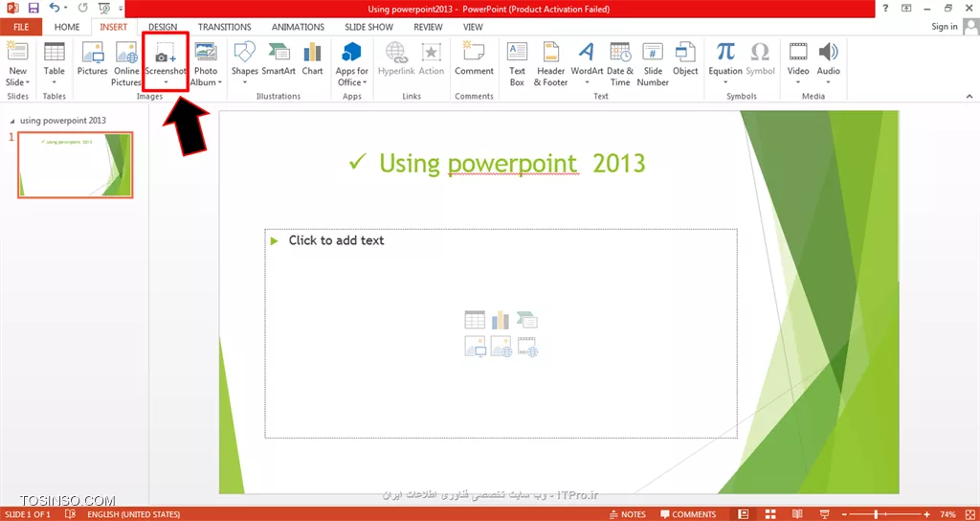Click the Sign in link

coord(945,27)
